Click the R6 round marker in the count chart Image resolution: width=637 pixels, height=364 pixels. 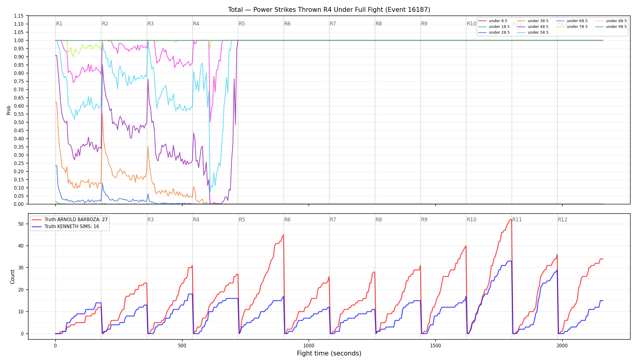[x=287, y=220]
